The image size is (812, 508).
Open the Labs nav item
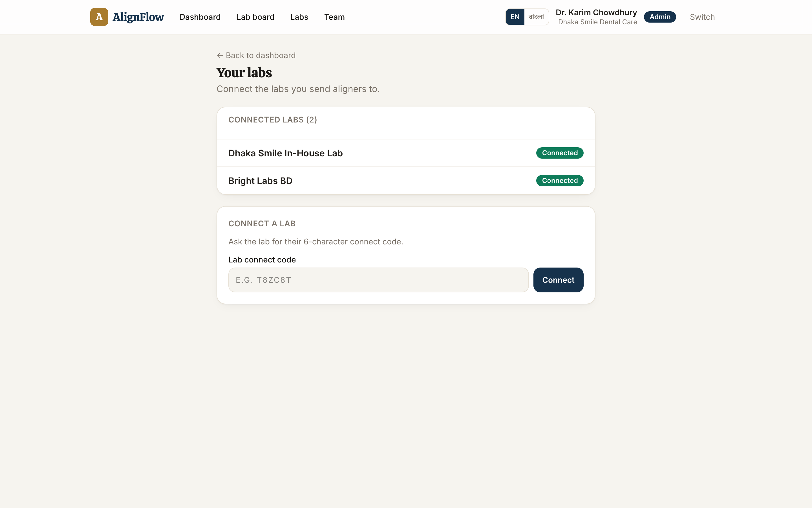point(299,17)
